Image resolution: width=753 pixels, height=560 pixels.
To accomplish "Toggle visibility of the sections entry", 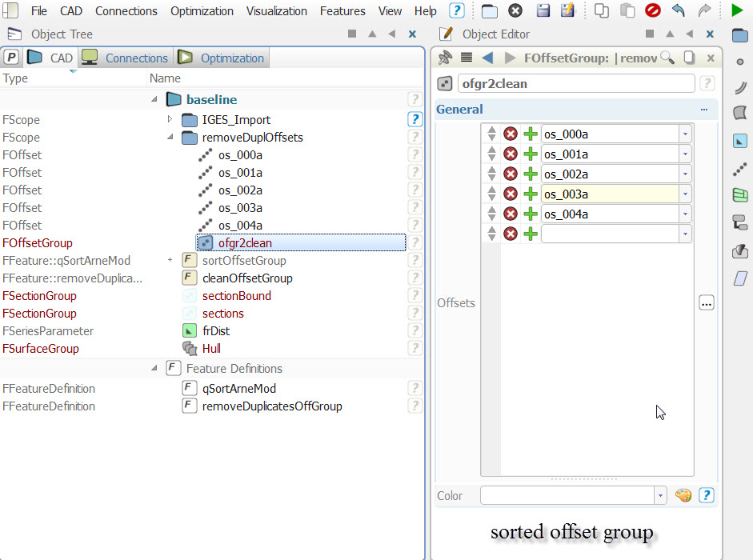I will (190, 313).
